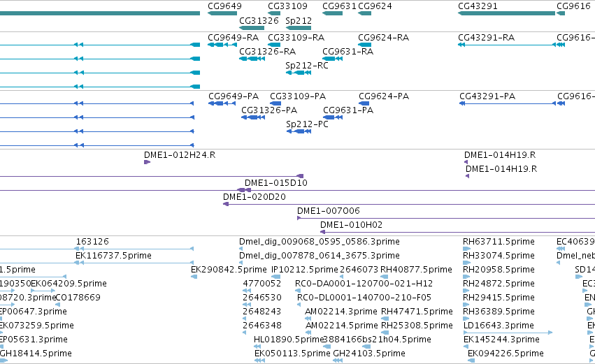Open EST RH24872.5prime
Image resolution: width=595 pixels, height=364 pixels.
[x=499, y=284]
